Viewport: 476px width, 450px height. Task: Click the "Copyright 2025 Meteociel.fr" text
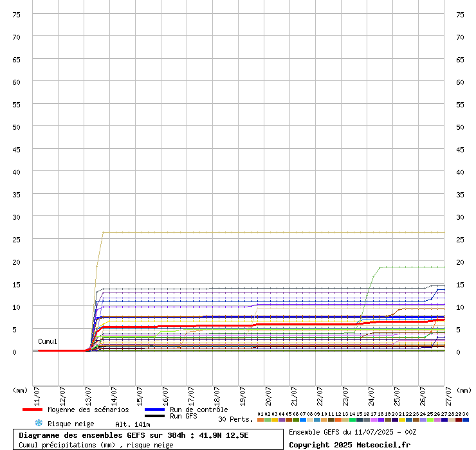point(349,445)
